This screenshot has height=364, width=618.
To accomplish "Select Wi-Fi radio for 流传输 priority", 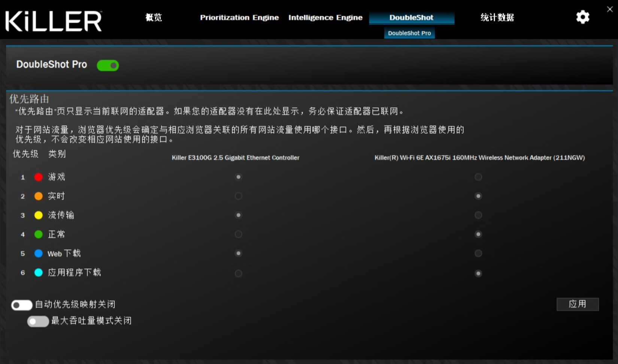I will tap(478, 215).
